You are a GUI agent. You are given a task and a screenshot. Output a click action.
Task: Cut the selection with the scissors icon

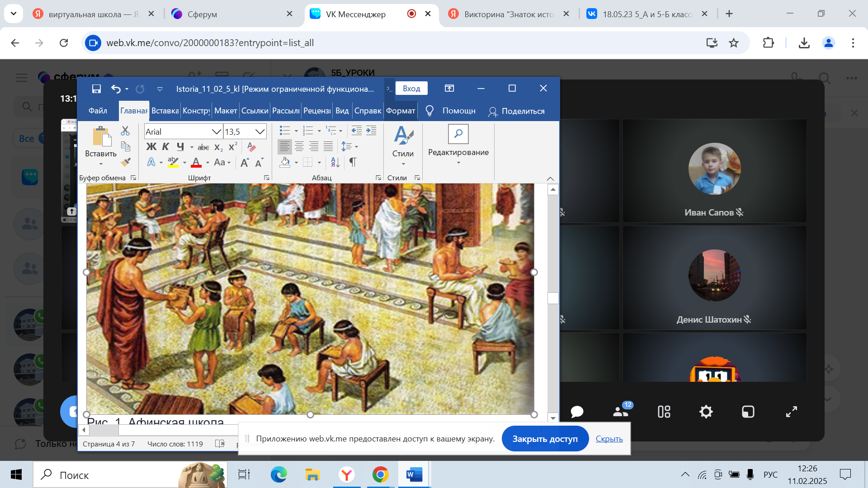(x=125, y=131)
